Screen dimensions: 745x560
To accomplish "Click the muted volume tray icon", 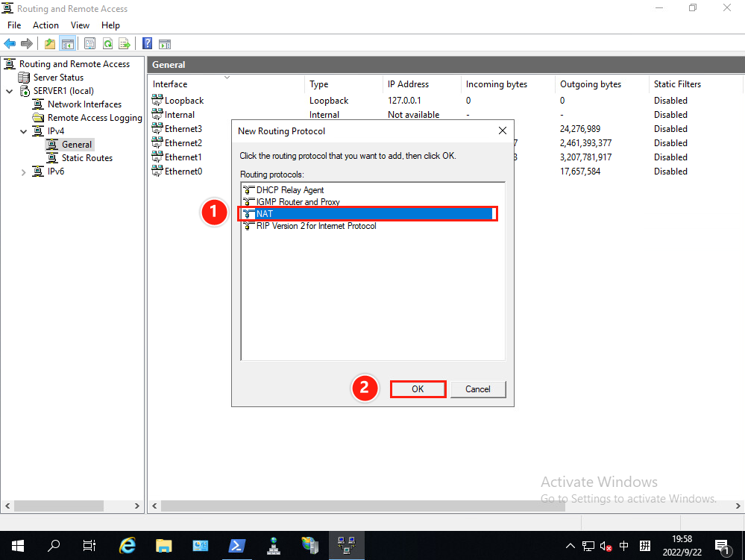I will (x=606, y=547).
